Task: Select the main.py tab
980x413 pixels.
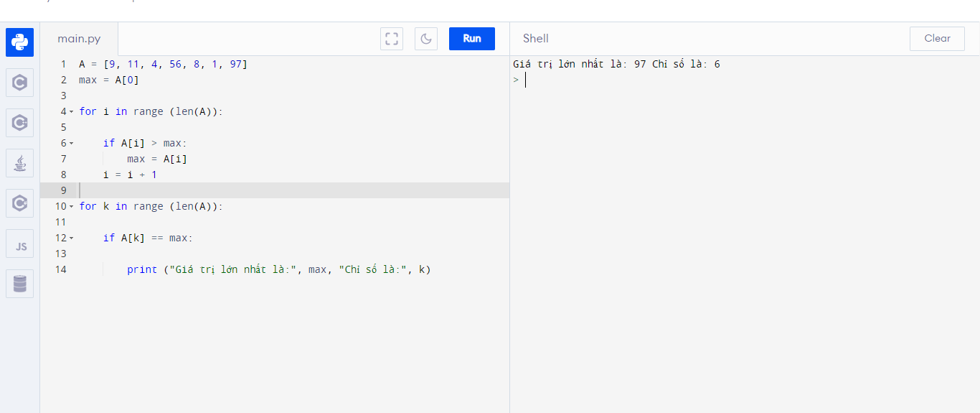Action: pos(79,39)
